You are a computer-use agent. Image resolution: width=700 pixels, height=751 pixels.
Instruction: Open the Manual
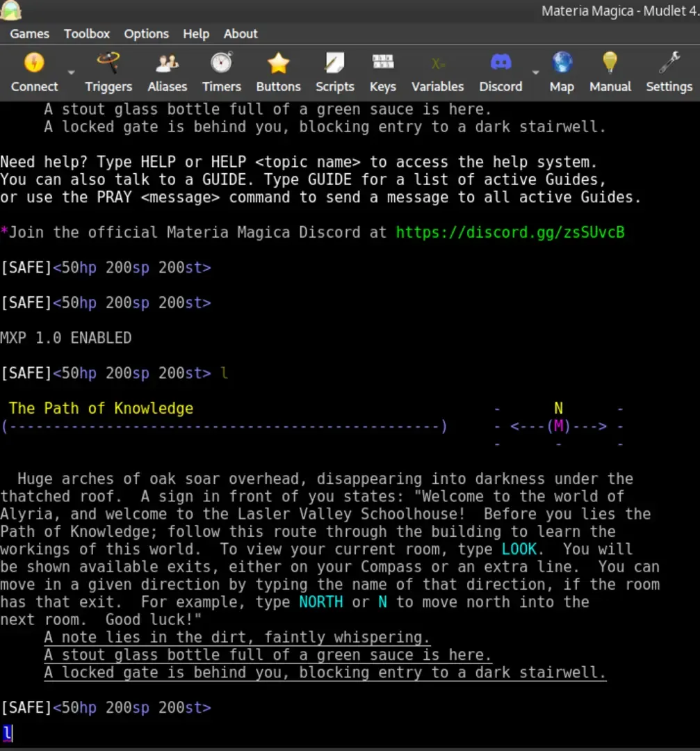point(610,72)
